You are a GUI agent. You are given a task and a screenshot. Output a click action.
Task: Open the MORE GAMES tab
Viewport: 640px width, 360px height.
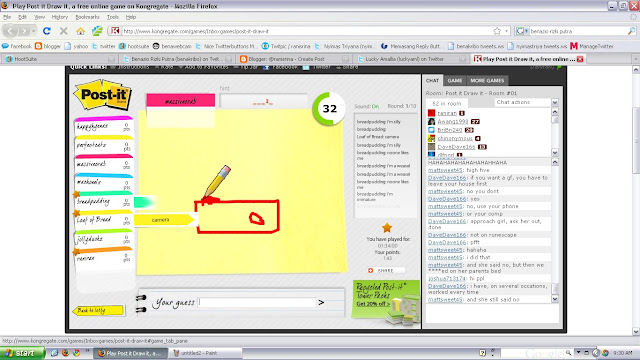pyautogui.click(x=487, y=81)
